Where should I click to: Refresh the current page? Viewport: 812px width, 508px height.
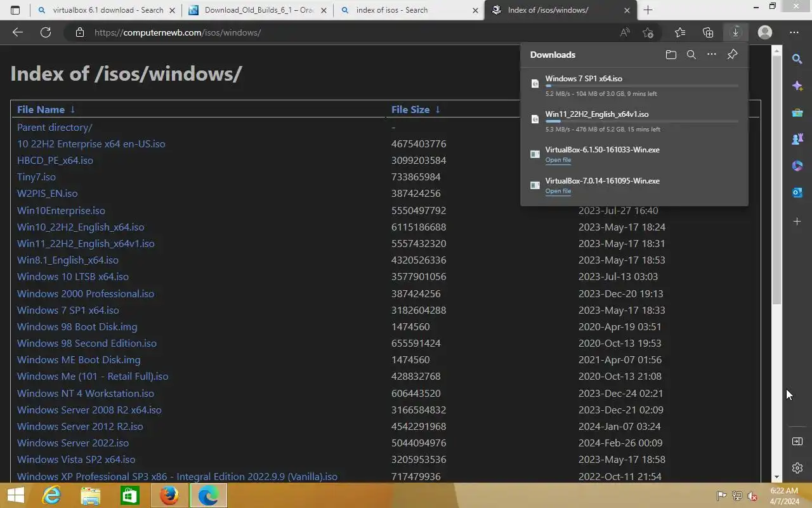[x=46, y=32]
